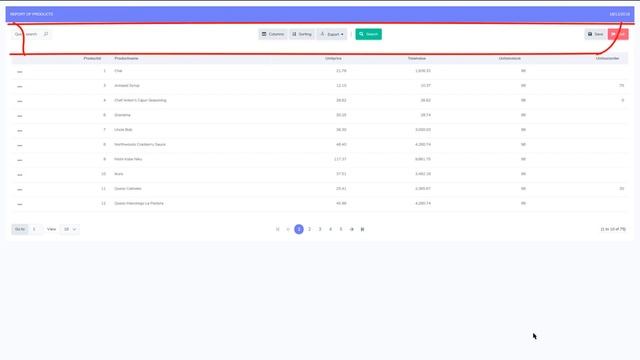
Task: Click the row icon beside Ikura
Action: click(x=20, y=174)
